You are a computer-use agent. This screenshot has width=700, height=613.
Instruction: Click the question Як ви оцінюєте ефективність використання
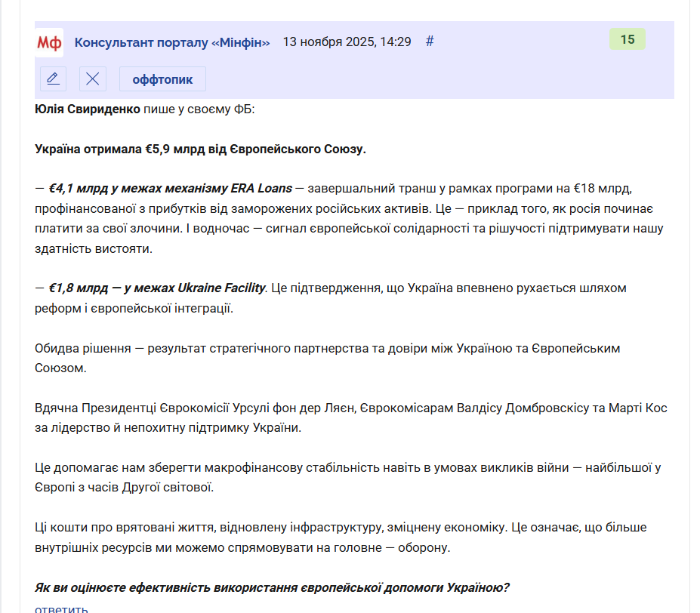pos(272,587)
